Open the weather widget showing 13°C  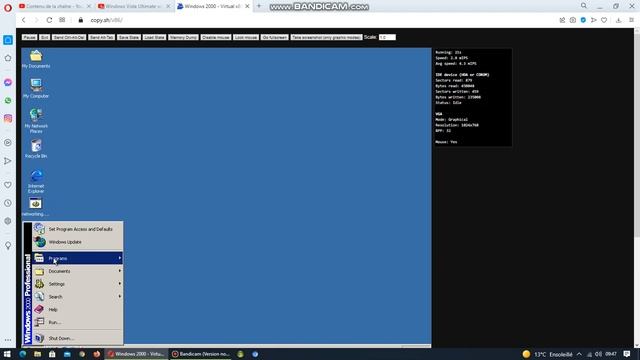(x=547, y=354)
